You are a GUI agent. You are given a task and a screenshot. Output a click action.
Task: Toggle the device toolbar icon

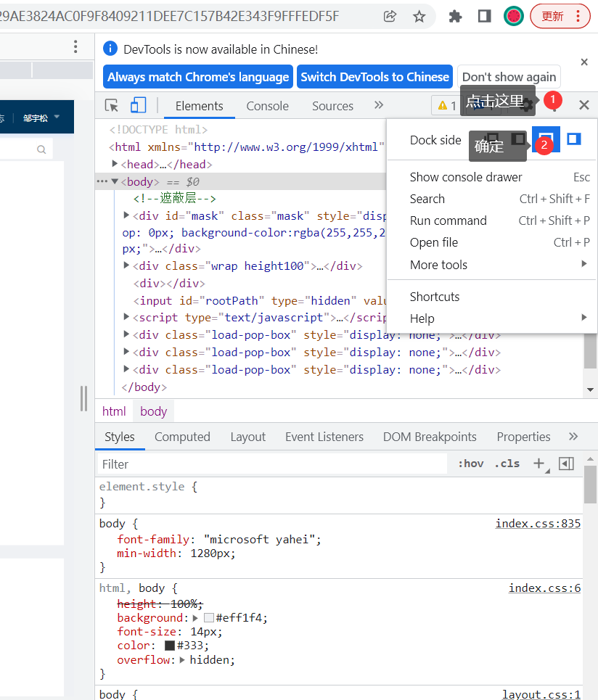[138, 106]
